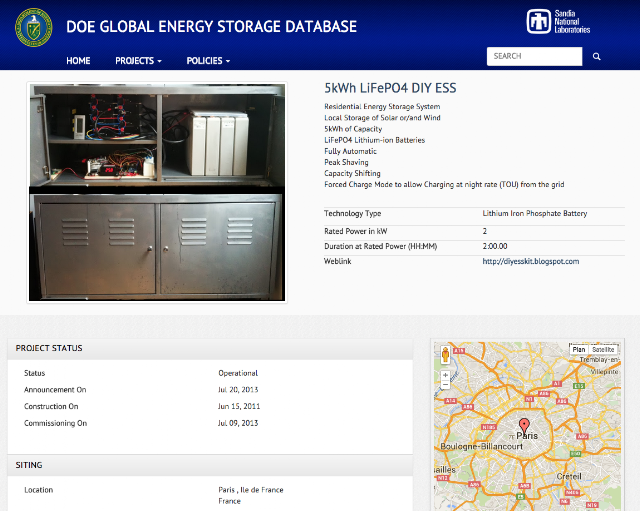This screenshot has width=640, height=511.
Task: Click the search magnifier icon
Action: [596, 56]
